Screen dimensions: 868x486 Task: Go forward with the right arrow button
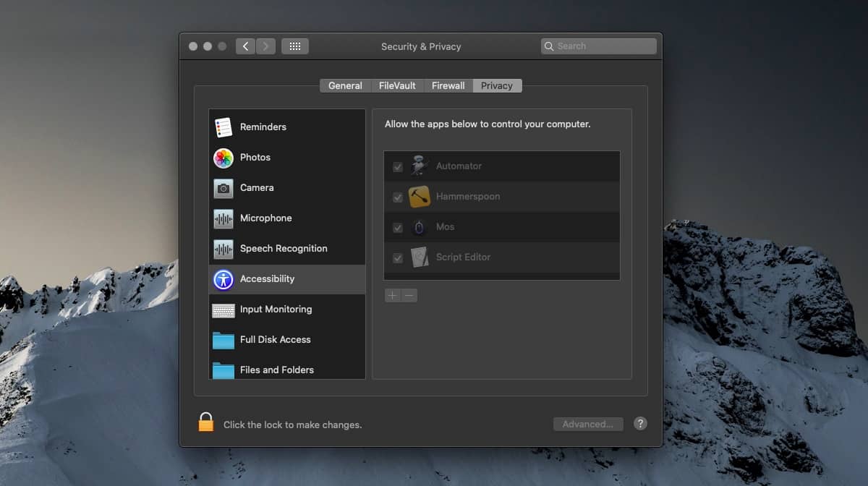point(265,46)
